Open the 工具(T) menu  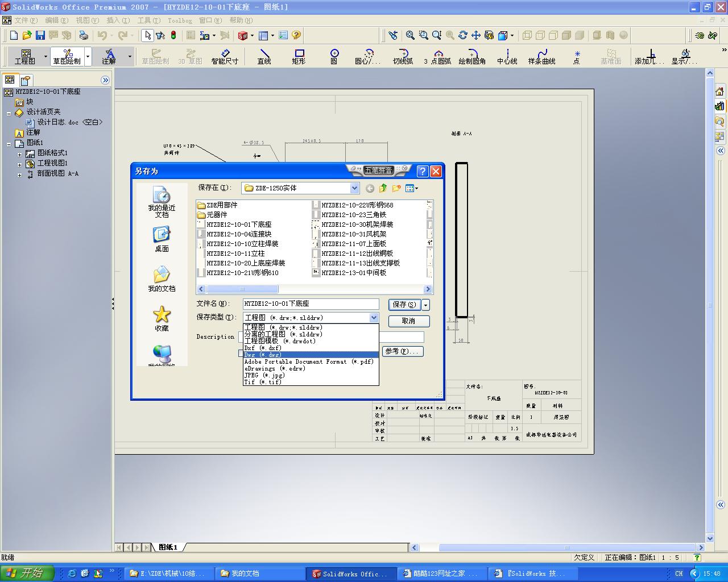149,20
